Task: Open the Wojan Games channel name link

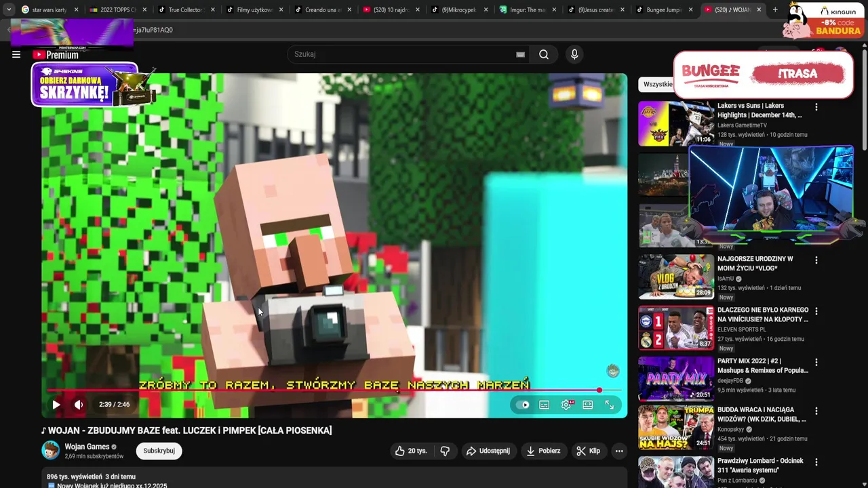Action: pos(87,447)
